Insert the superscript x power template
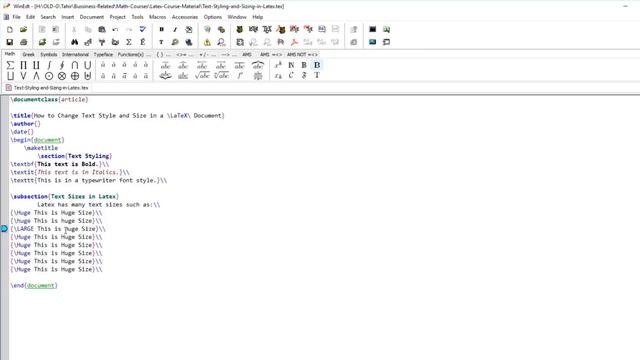Screen dimensions: 640x360 click(278, 65)
